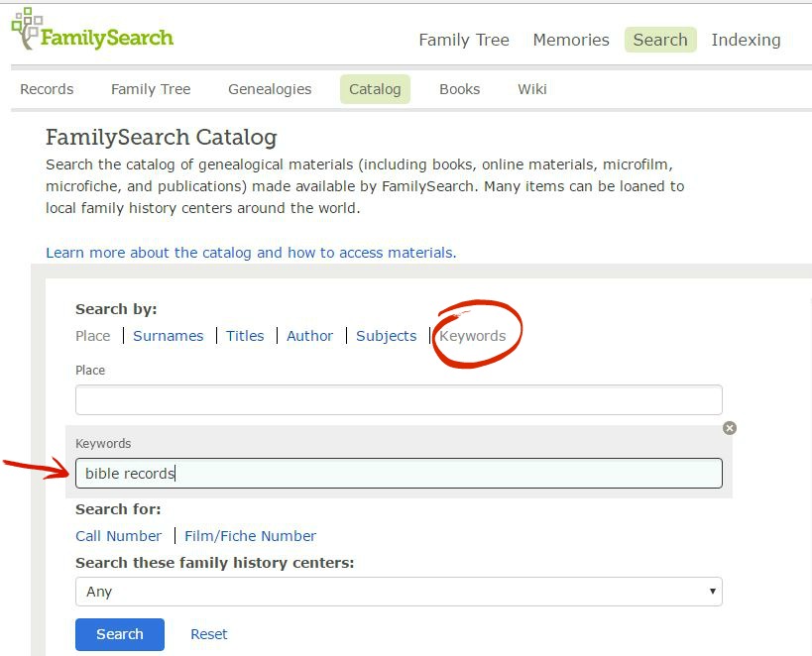The height and width of the screenshot is (656, 812).
Task: Switch to the Books tab
Action: pyautogui.click(x=459, y=89)
